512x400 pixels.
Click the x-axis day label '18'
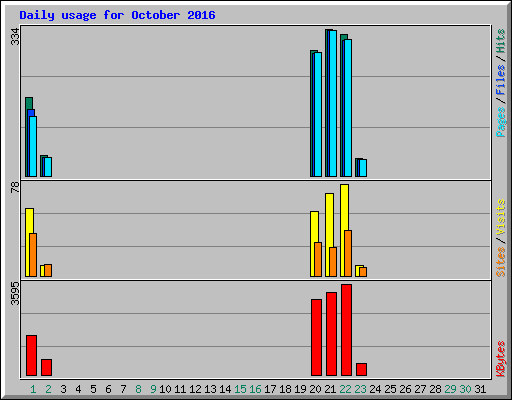pyautogui.click(x=285, y=389)
